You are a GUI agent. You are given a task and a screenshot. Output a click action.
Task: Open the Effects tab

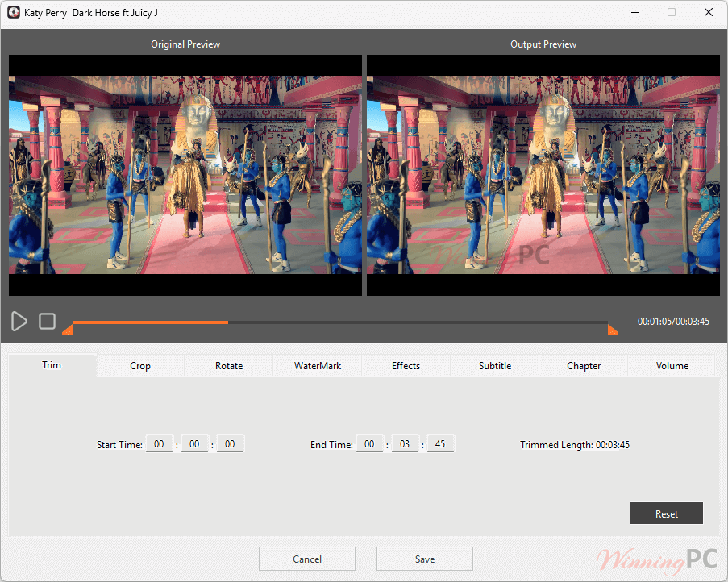406,366
